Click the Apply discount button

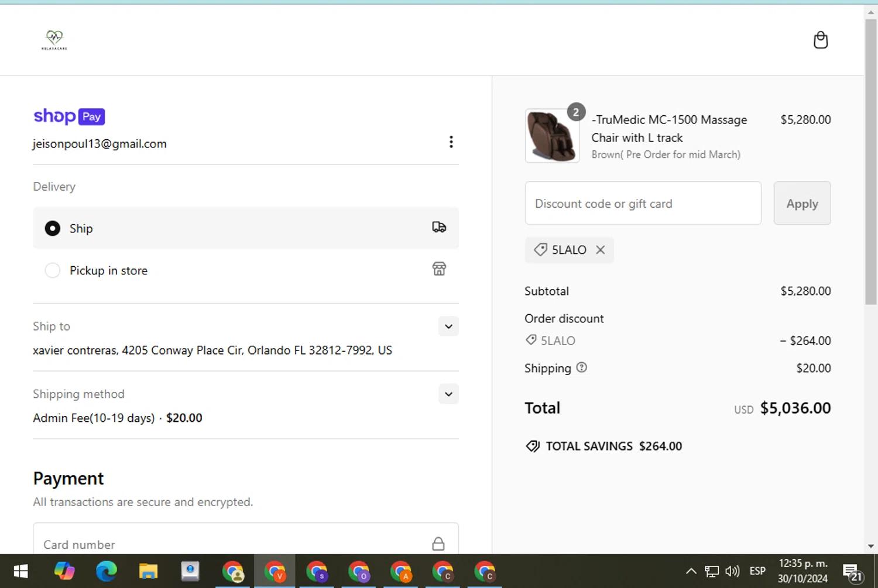click(802, 203)
